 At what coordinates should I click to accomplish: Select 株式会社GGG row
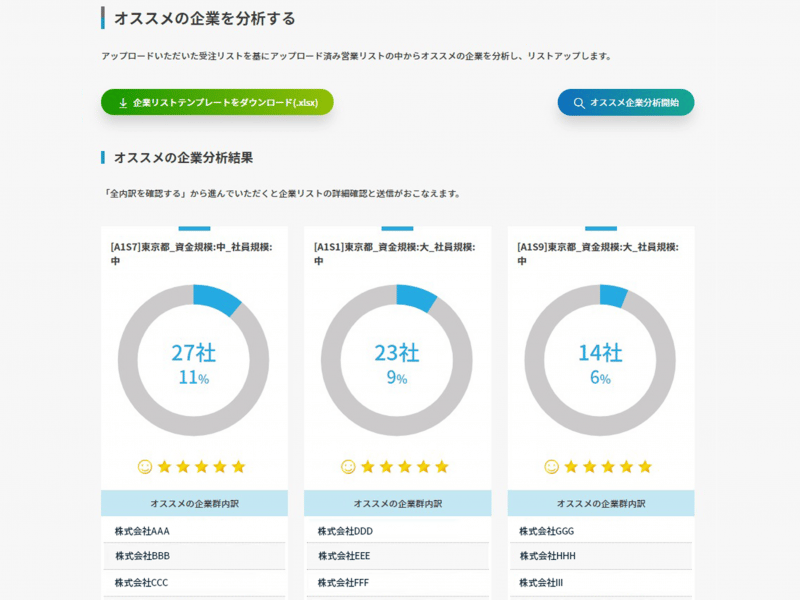point(601,531)
